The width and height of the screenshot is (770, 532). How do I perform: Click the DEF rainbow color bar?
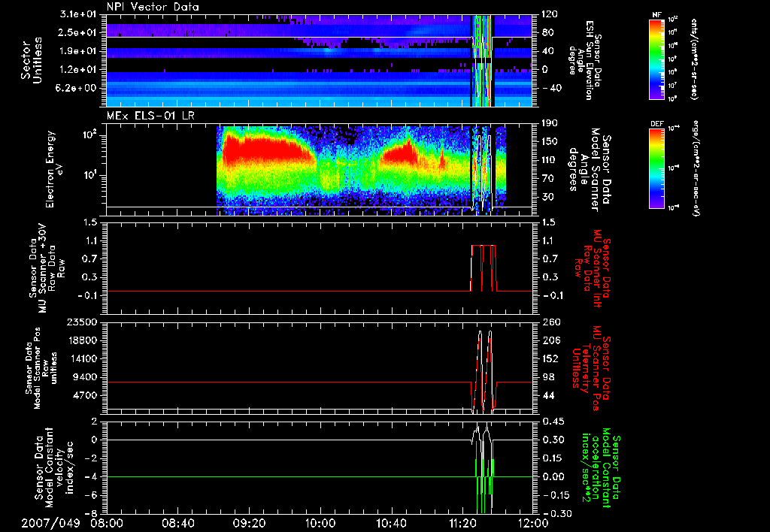tap(657, 168)
